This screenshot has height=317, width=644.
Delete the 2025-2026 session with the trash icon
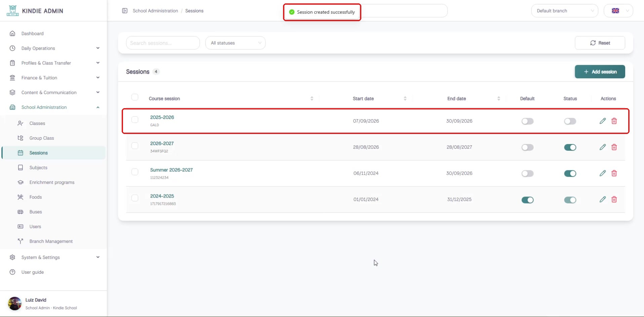point(614,121)
